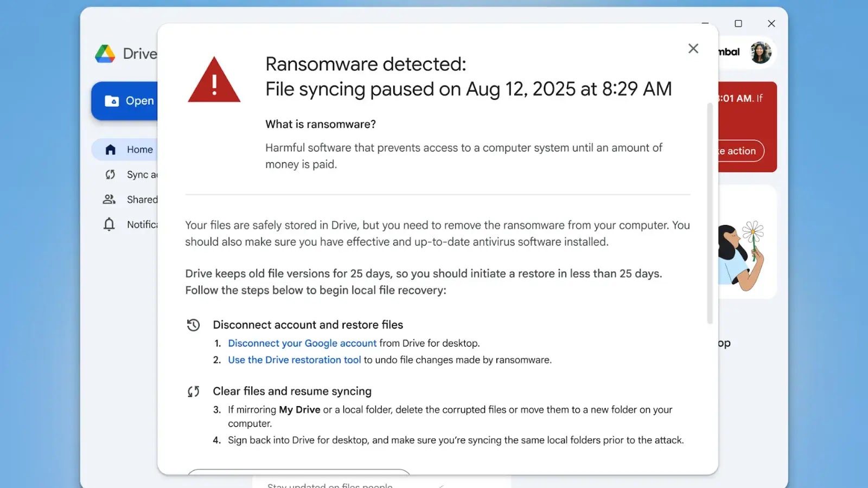This screenshot has height=488, width=868.
Task: Click the folder icon inside the Open button
Action: 111,101
